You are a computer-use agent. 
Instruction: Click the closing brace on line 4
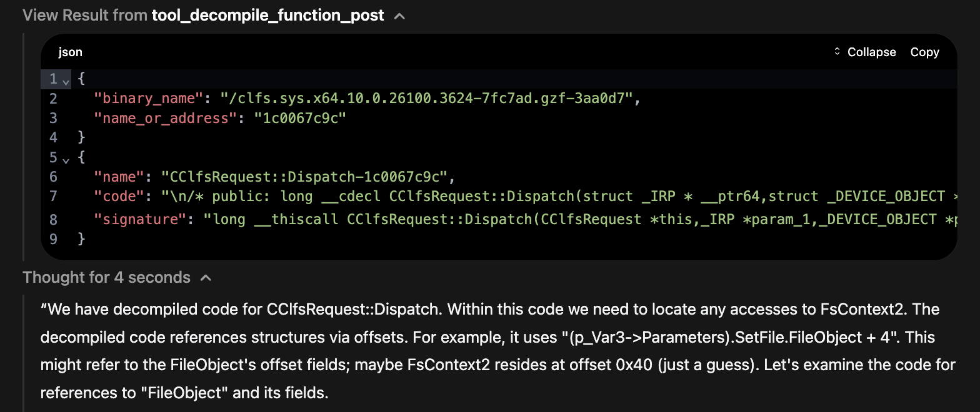(x=81, y=137)
